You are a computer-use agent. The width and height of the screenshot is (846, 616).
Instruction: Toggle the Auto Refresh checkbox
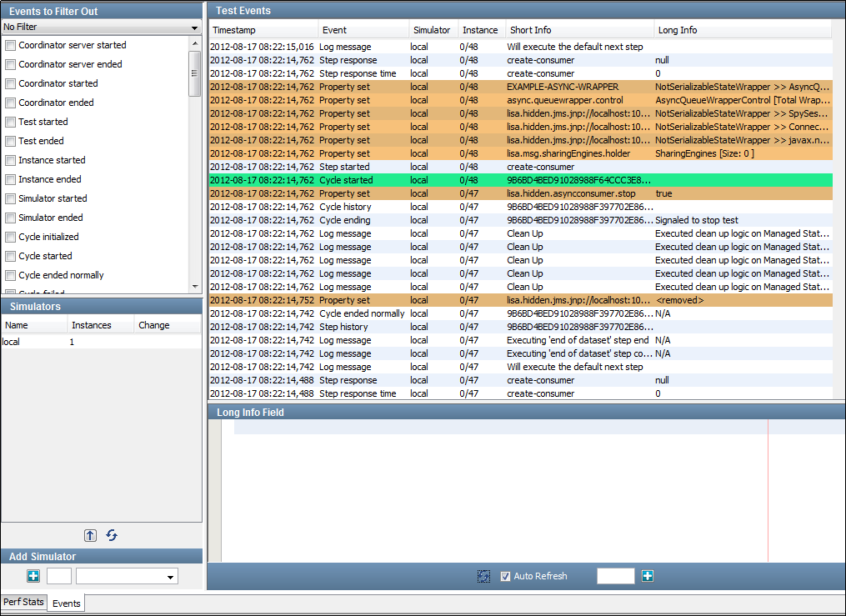pos(505,576)
